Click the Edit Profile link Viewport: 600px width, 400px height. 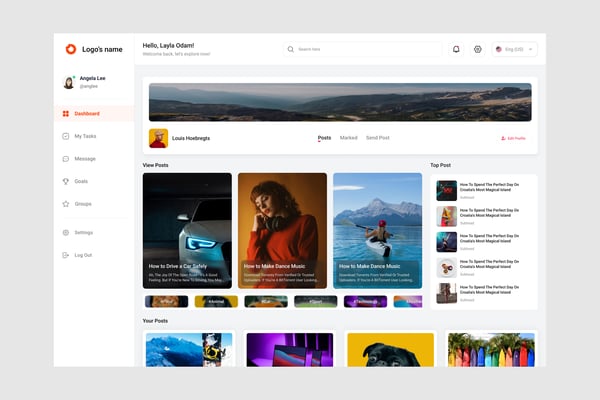tap(513, 138)
